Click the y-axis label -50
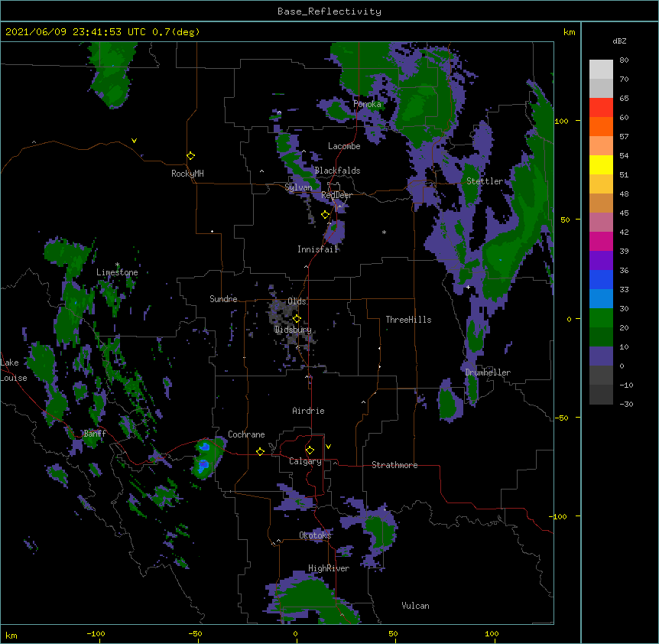 [561, 418]
